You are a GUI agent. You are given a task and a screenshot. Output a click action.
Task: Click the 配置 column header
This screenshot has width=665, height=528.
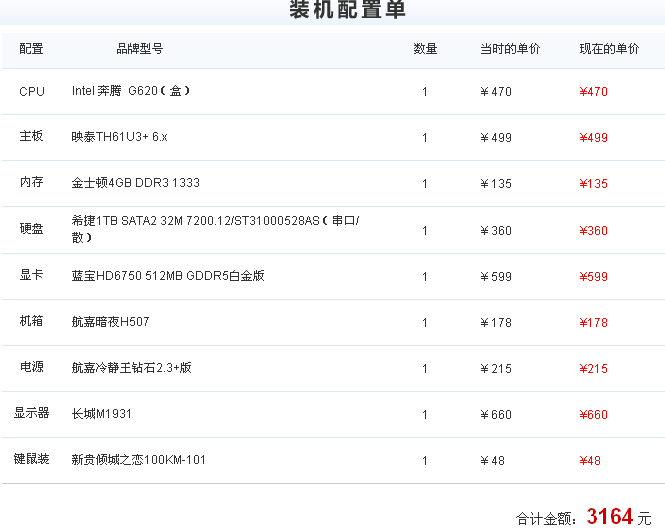[31, 49]
